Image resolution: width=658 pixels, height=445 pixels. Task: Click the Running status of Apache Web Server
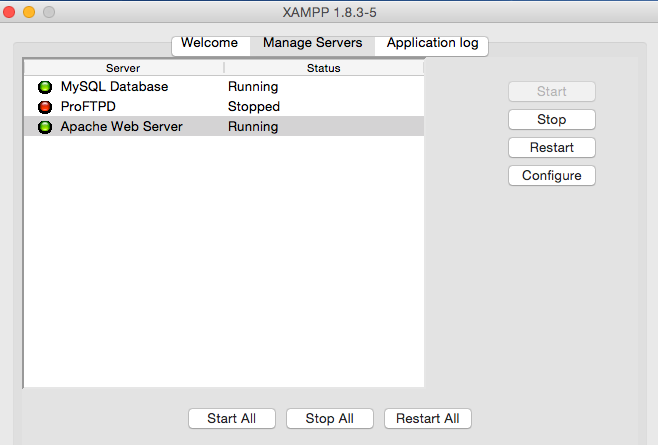click(x=253, y=126)
